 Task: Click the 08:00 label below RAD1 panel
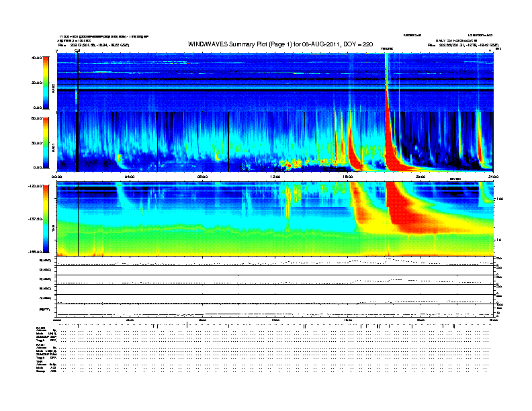pos(202,177)
